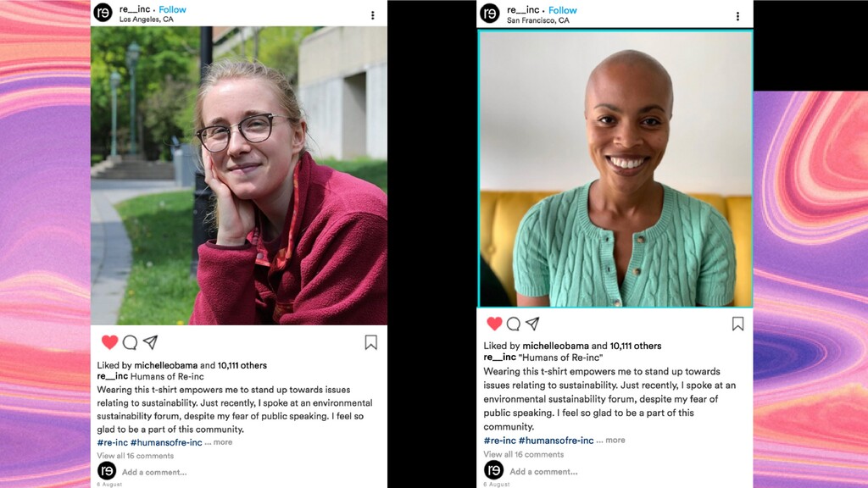The height and width of the screenshot is (488, 868).
Task: Bookmark the Los Angeles post
Action: click(x=371, y=342)
